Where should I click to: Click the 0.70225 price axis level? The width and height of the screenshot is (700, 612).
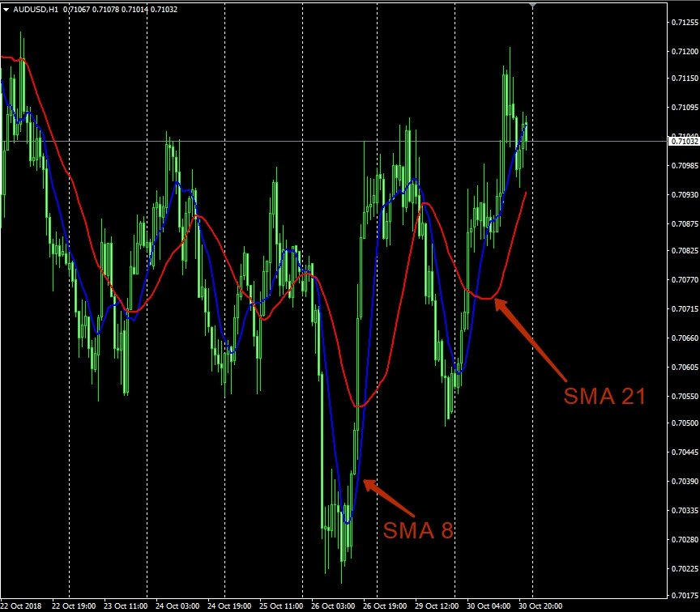685,568
